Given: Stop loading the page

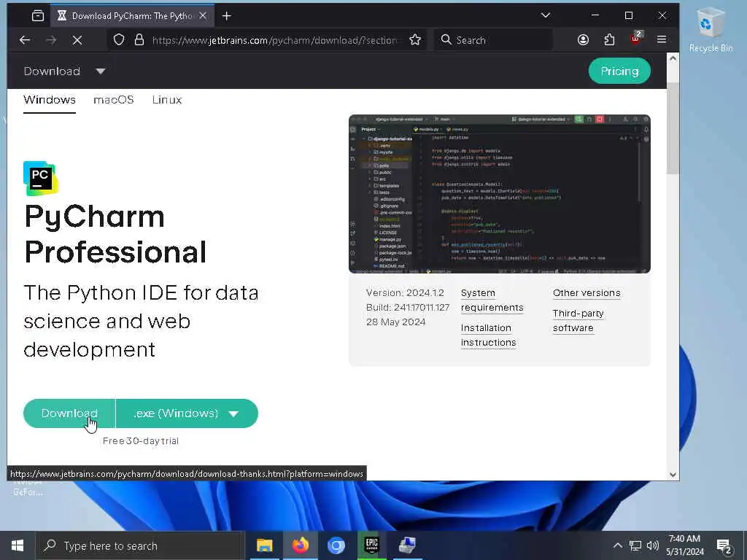Looking at the screenshot, I should click(x=77, y=41).
